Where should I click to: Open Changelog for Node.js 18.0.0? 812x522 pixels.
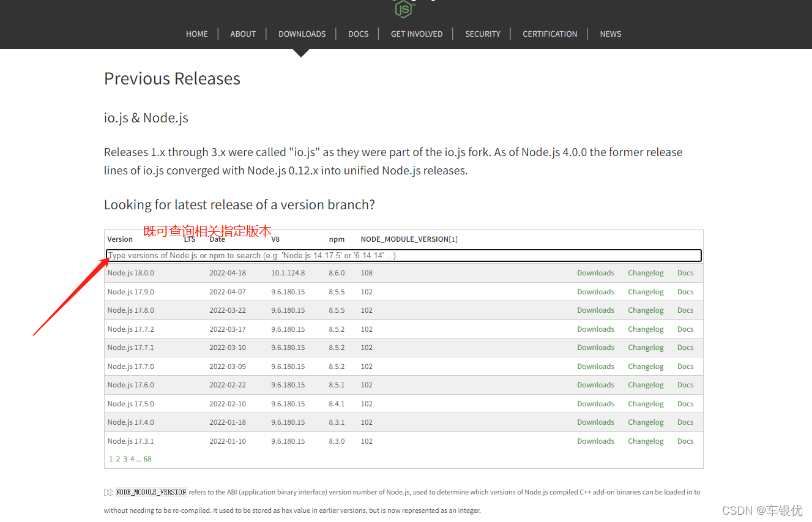646,273
